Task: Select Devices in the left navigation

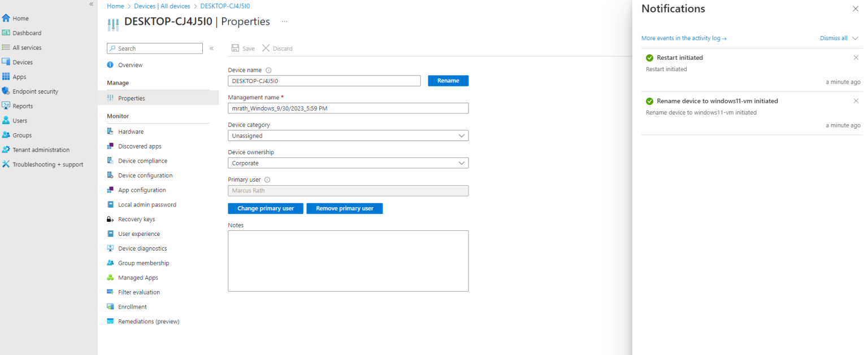Action: point(22,62)
